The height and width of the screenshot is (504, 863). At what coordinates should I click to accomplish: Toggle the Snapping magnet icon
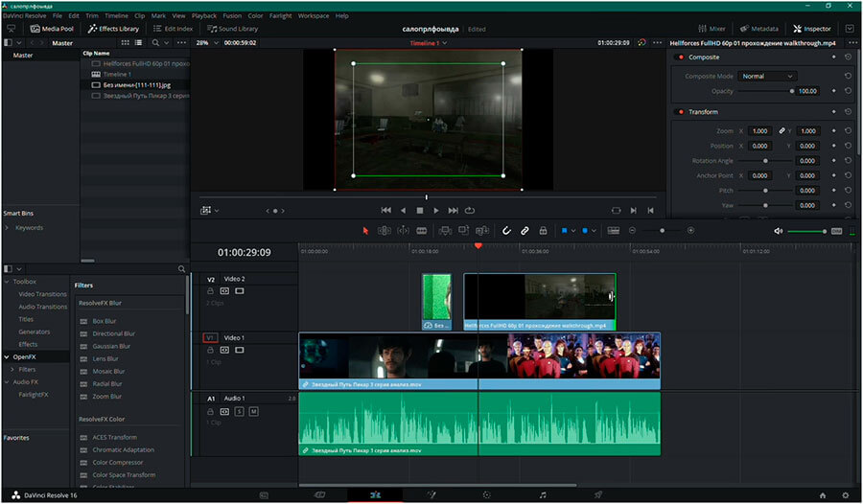coord(506,231)
